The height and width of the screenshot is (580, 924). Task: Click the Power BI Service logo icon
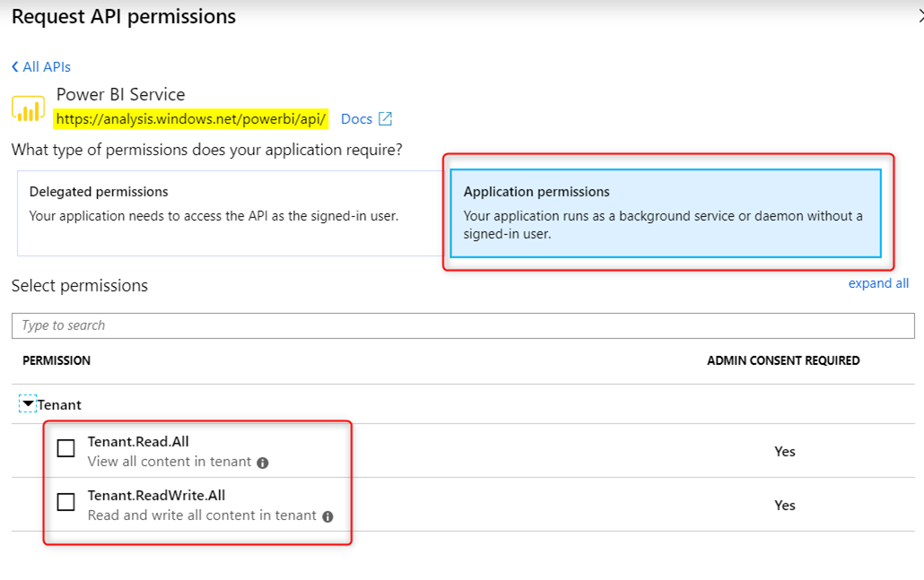(x=29, y=109)
